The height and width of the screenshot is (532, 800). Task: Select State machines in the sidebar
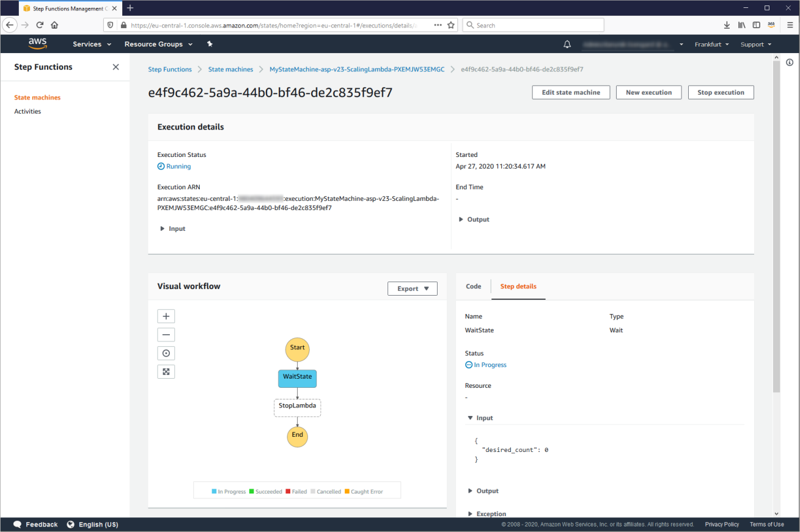pyautogui.click(x=37, y=98)
